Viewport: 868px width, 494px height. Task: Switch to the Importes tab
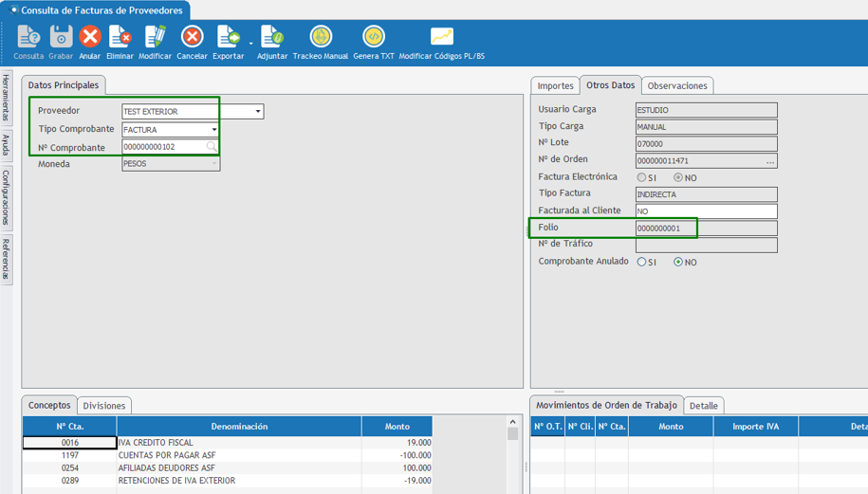tap(555, 85)
